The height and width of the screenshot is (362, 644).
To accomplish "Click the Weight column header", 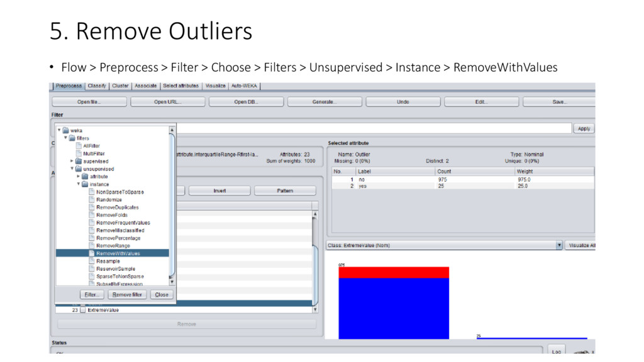I will (554, 172).
